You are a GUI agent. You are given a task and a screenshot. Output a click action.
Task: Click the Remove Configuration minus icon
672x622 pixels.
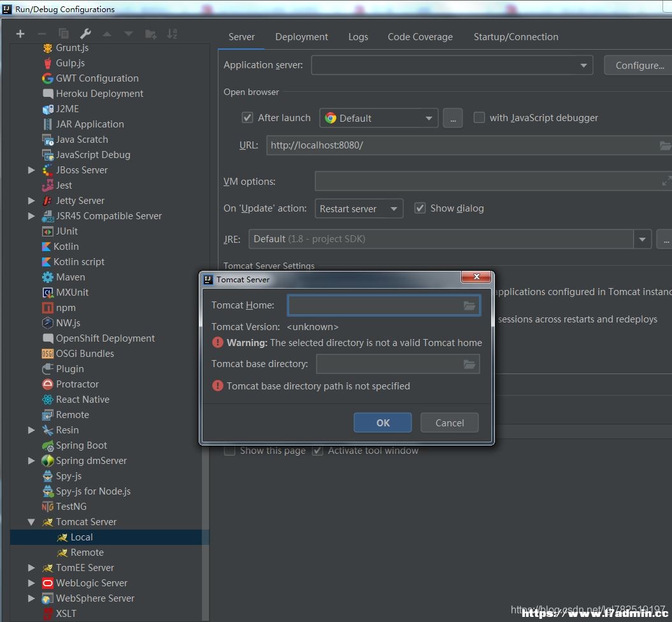pos(41,34)
